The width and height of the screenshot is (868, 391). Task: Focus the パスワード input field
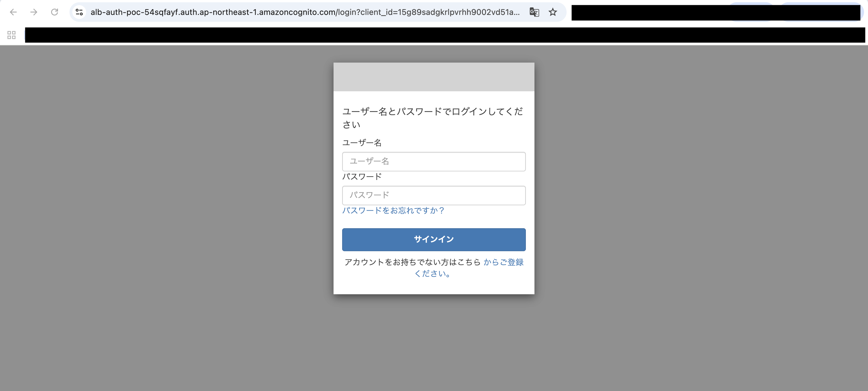[434, 195]
